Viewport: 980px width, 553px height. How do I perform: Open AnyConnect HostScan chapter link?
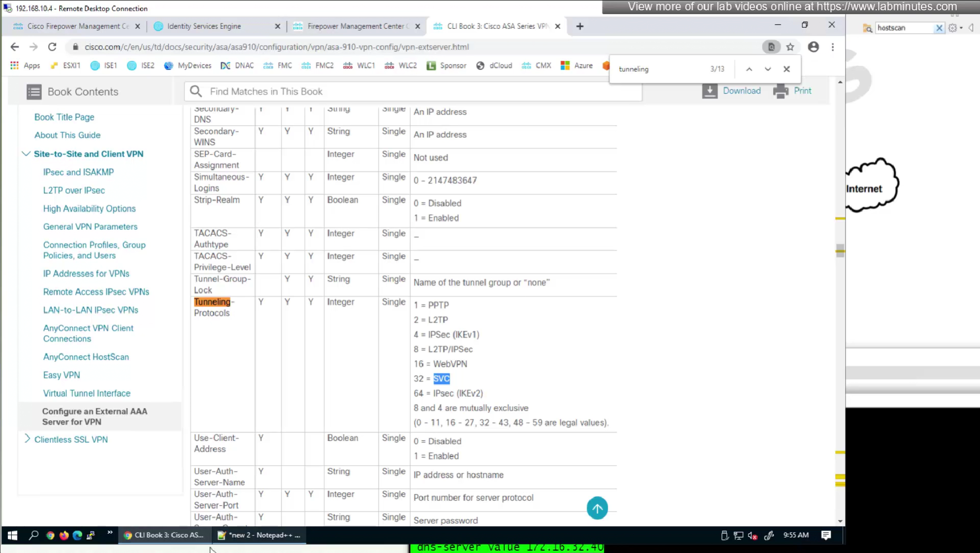[86, 357]
